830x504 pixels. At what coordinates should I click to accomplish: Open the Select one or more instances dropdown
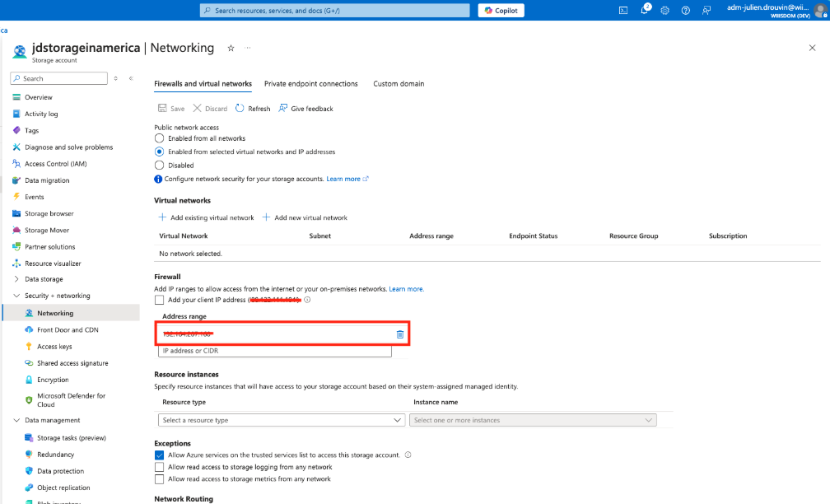tap(533, 419)
